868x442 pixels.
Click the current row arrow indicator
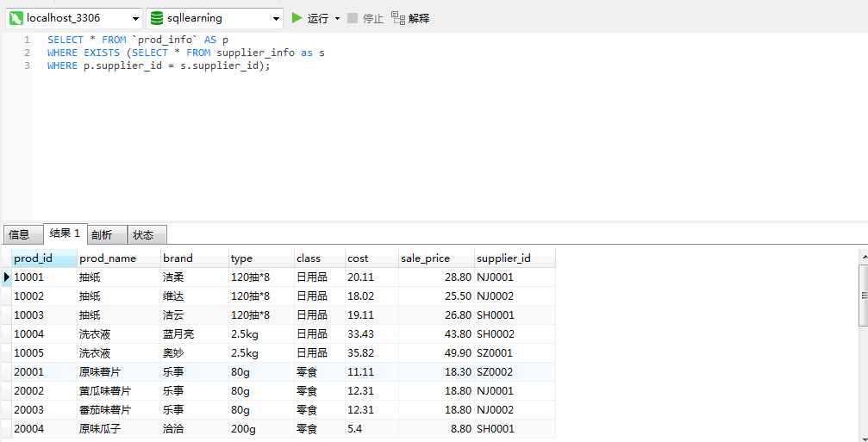click(7, 277)
